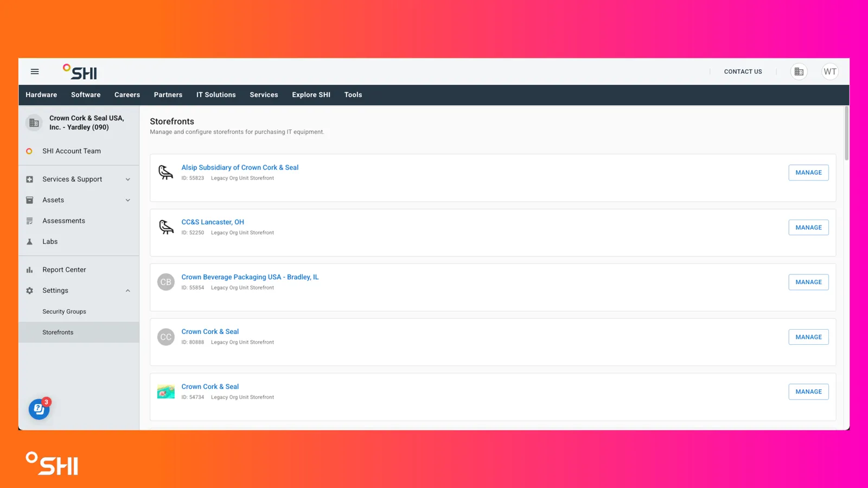The height and width of the screenshot is (488, 868).
Task: Click the colorful thumbnail for storefront ID 54734
Action: tap(166, 391)
